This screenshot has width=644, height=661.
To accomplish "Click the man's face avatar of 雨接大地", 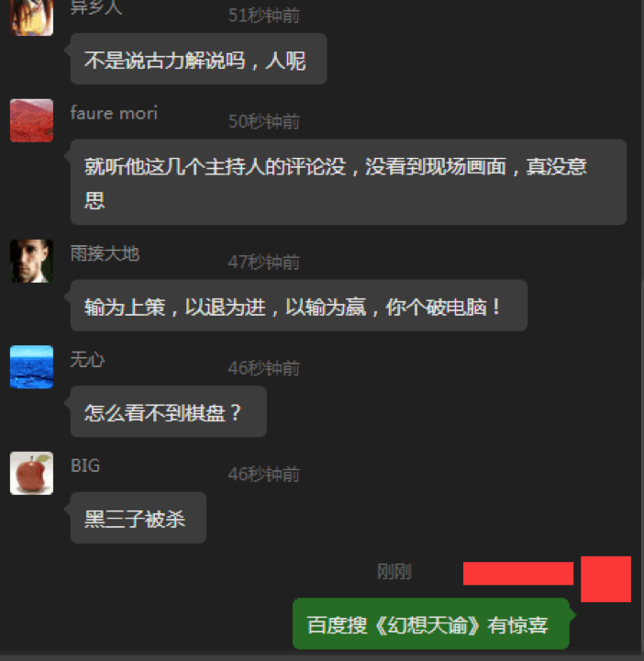I will [x=31, y=261].
